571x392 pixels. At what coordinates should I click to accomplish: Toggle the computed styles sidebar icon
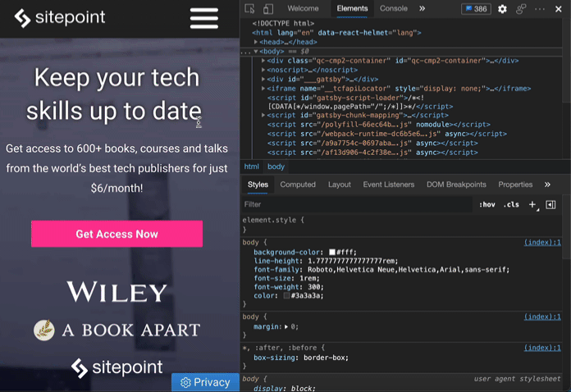point(550,204)
